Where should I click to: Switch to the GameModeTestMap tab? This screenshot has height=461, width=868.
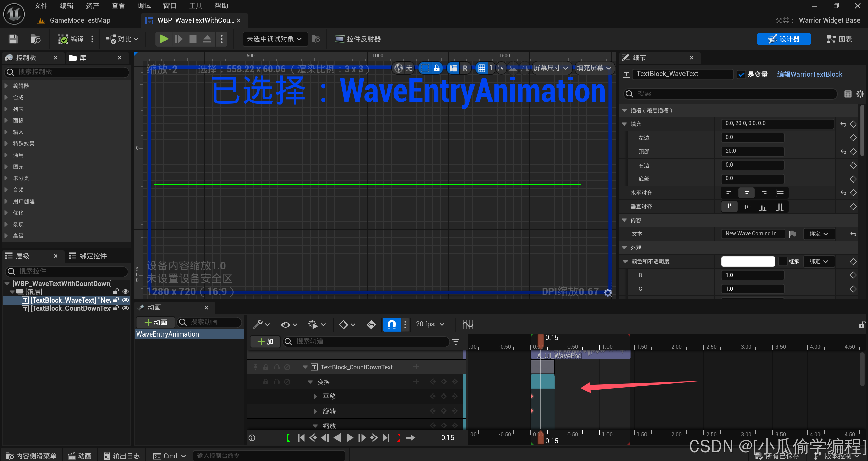[x=80, y=20]
